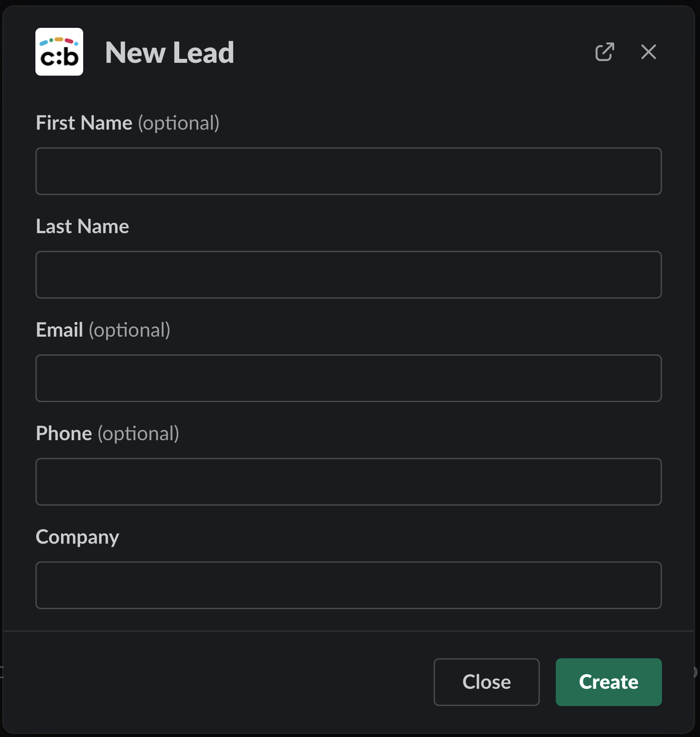Click the Company field label
The image size is (700, 737).
coord(77,537)
